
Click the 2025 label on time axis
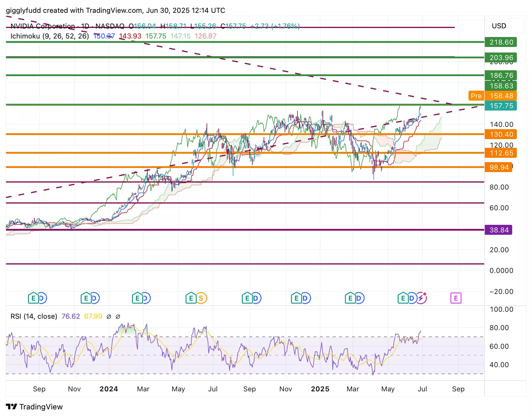[x=320, y=389]
